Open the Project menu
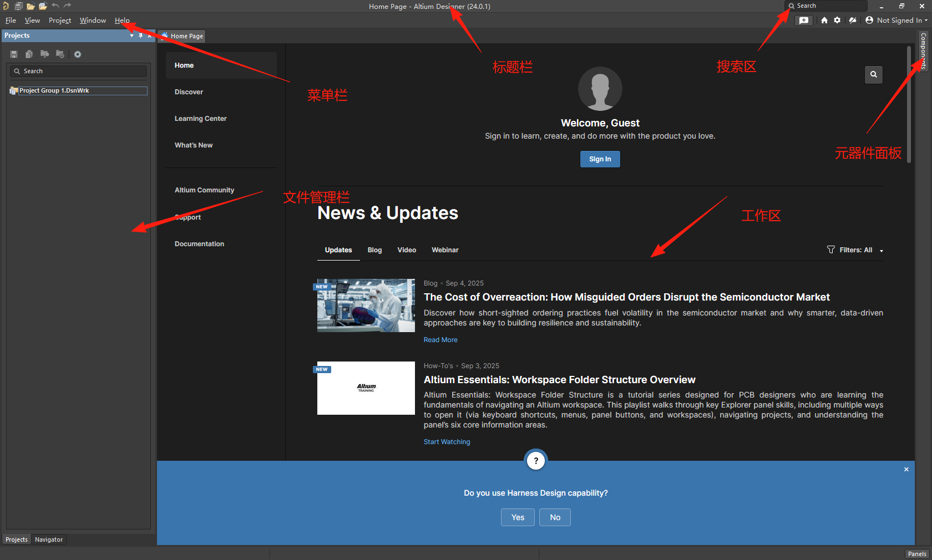Screen dimensions: 932x560 pos(60,21)
